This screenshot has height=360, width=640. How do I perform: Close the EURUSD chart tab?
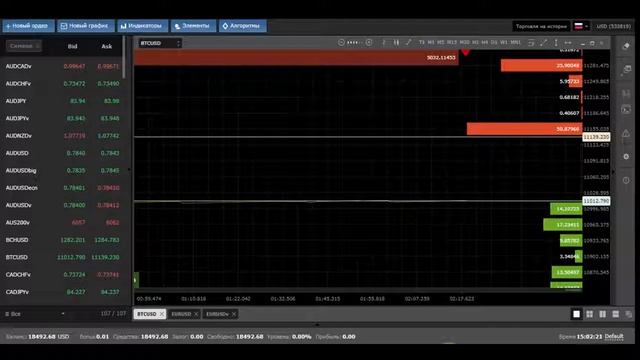196,314
